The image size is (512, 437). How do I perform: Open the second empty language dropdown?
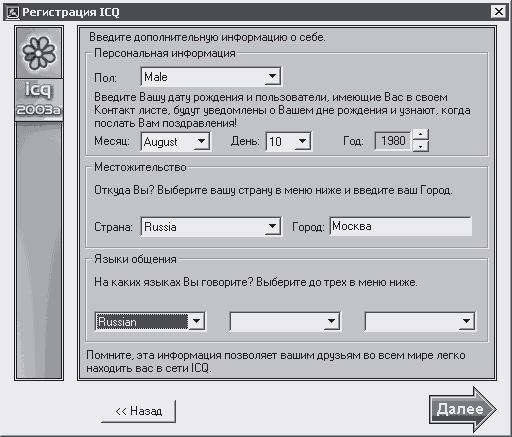point(285,321)
